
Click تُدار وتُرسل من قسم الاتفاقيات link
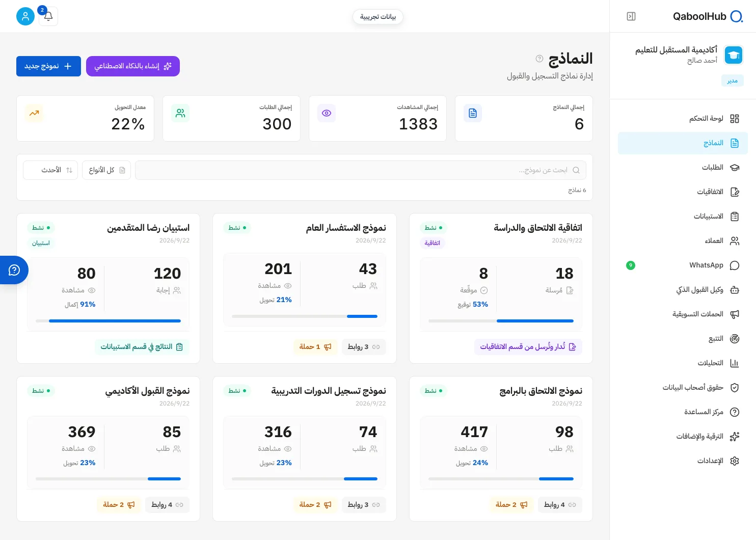[x=528, y=347]
